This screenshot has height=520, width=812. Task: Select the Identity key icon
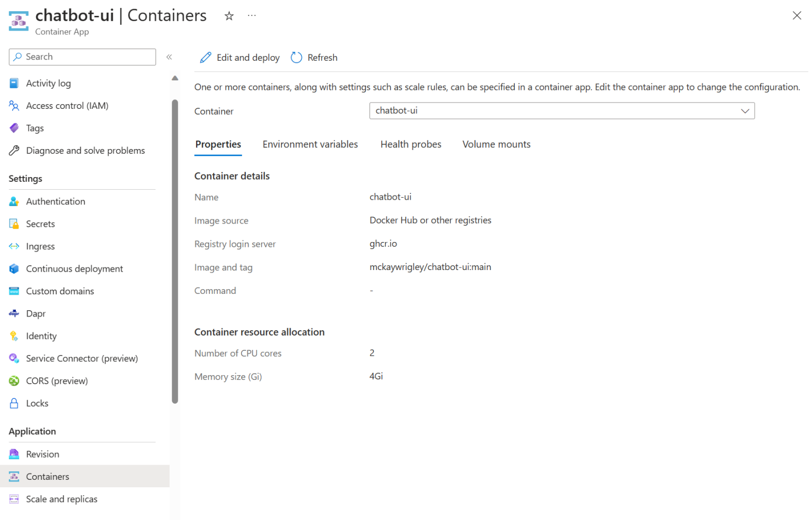coord(14,336)
